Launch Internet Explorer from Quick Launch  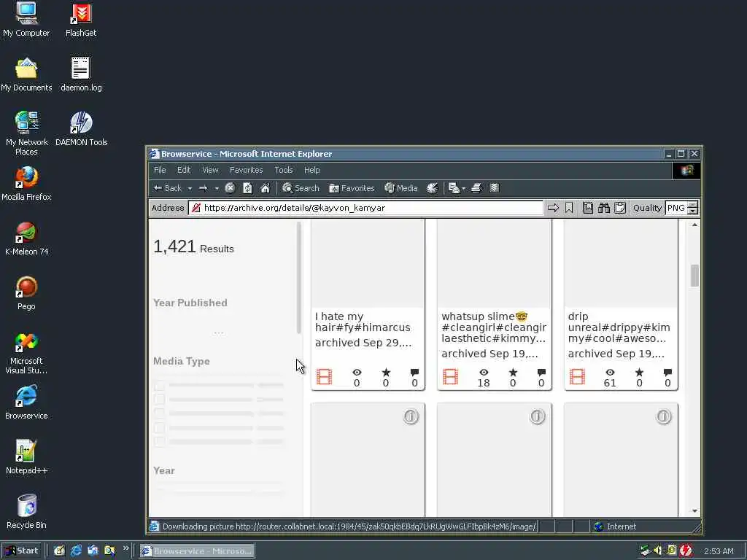pyautogui.click(x=76, y=551)
